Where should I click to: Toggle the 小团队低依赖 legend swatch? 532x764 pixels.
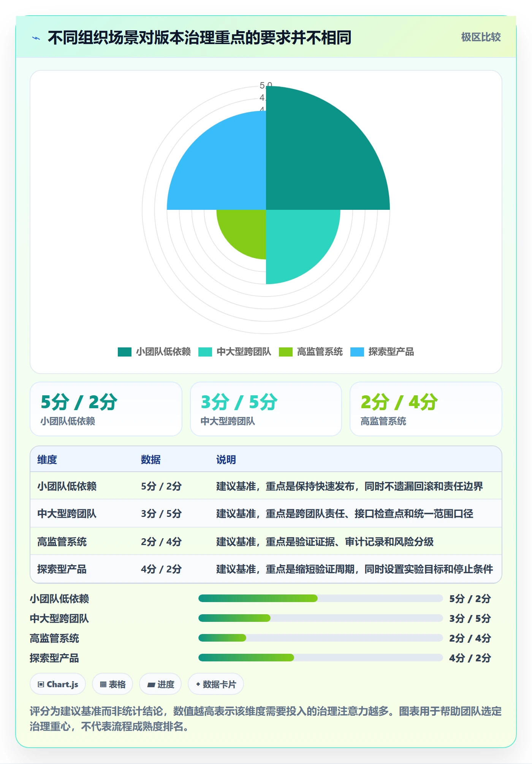[x=125, y=352]
